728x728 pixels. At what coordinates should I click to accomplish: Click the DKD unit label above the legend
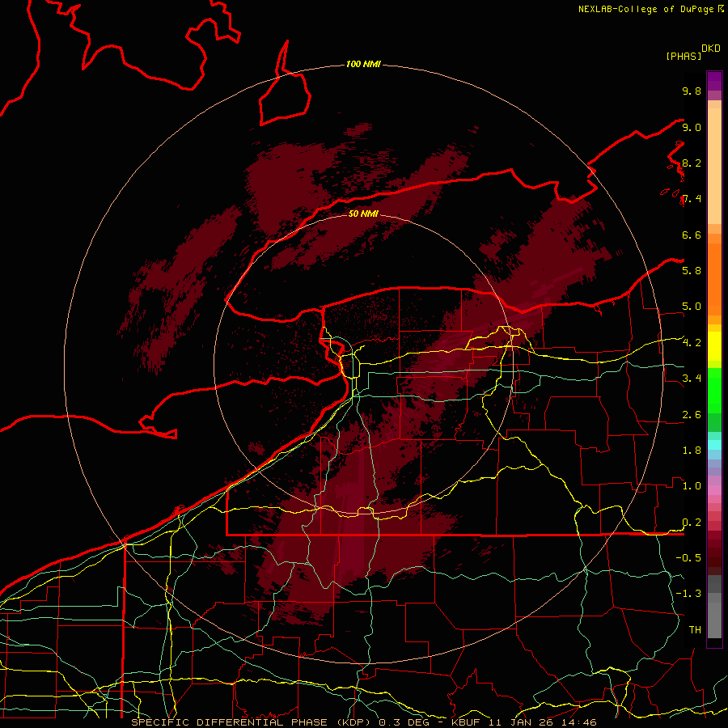coord(711,49)
